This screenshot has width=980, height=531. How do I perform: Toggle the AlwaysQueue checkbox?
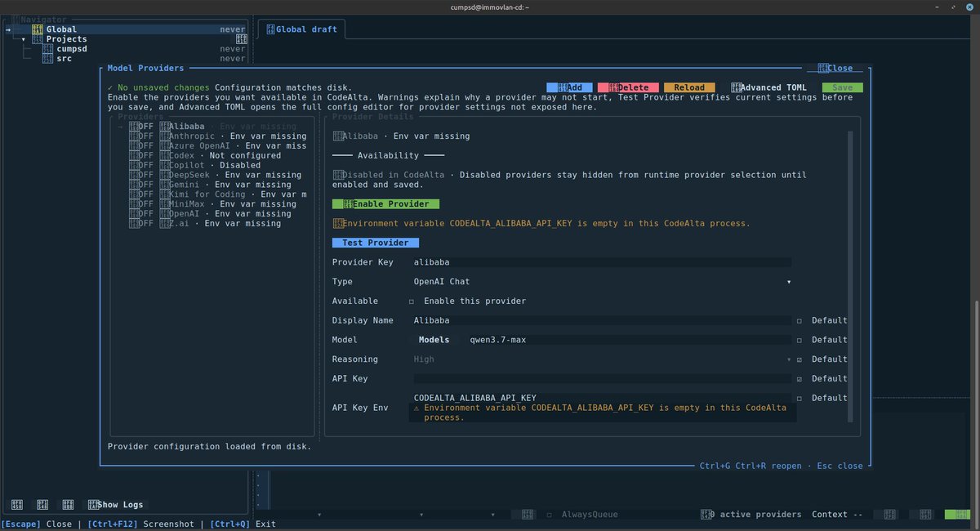[550, 515]
